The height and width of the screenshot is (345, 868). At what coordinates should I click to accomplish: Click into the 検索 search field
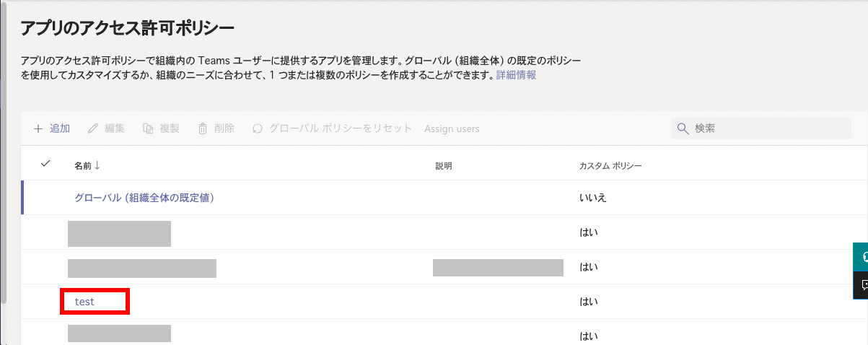click(761, 128)
